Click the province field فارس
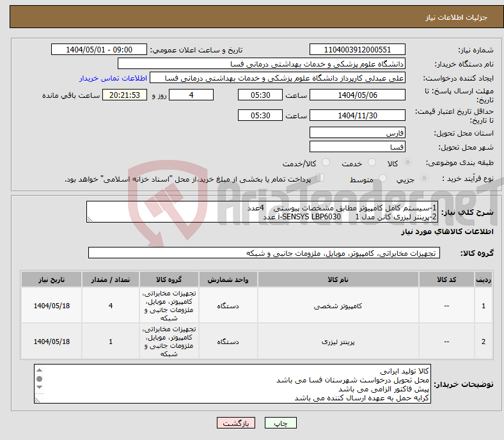504x440 pixels. point(357,132)
